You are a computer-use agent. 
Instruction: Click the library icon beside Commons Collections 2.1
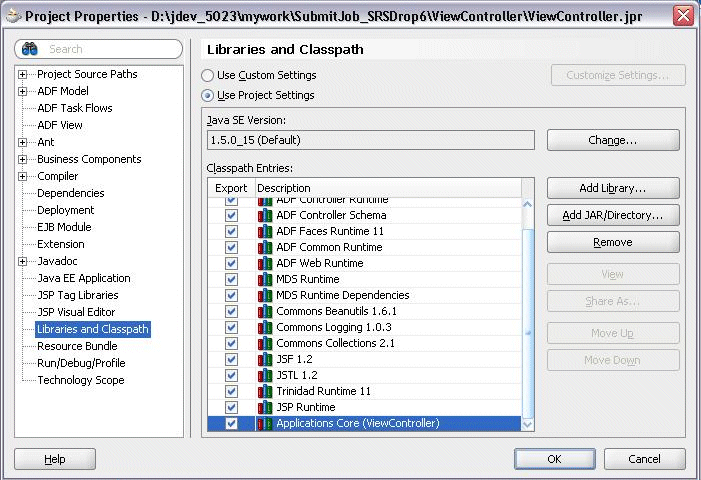point(265,343)
